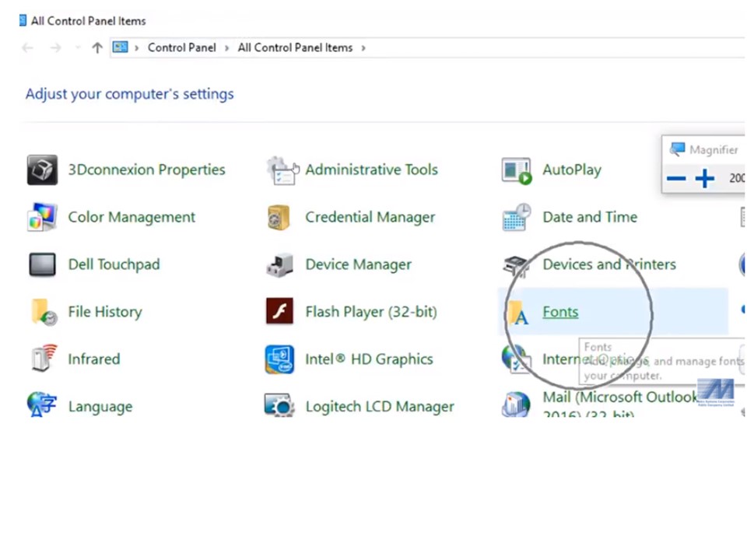Click the Intel HD Graphics link

[369, 359]
